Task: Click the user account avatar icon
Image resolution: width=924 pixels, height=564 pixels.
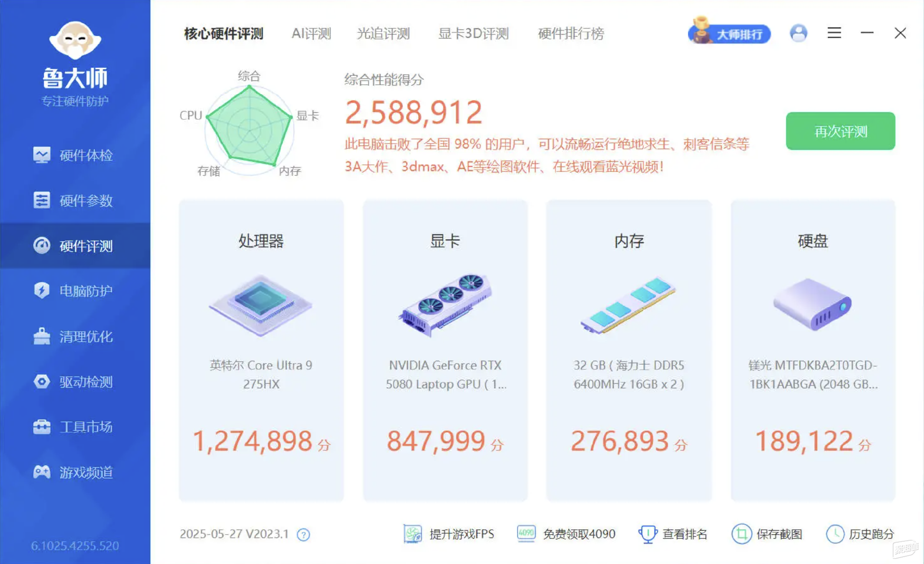Action: coord(798,33)
